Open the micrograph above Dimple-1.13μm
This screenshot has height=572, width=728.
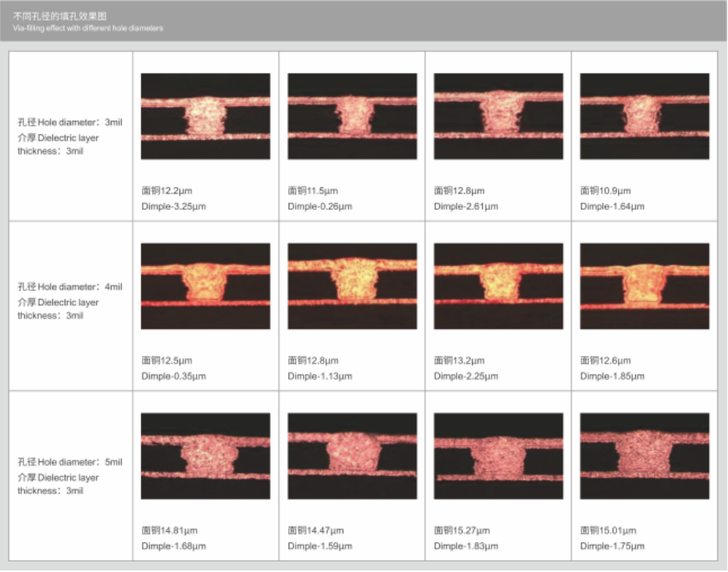click(352, 286)
